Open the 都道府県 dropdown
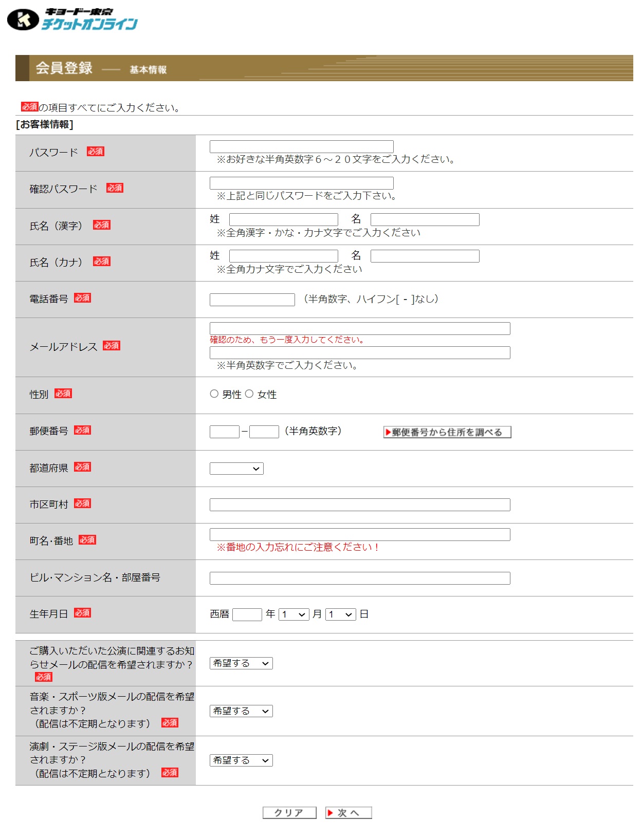642x840 pixels. click(236, 469)
